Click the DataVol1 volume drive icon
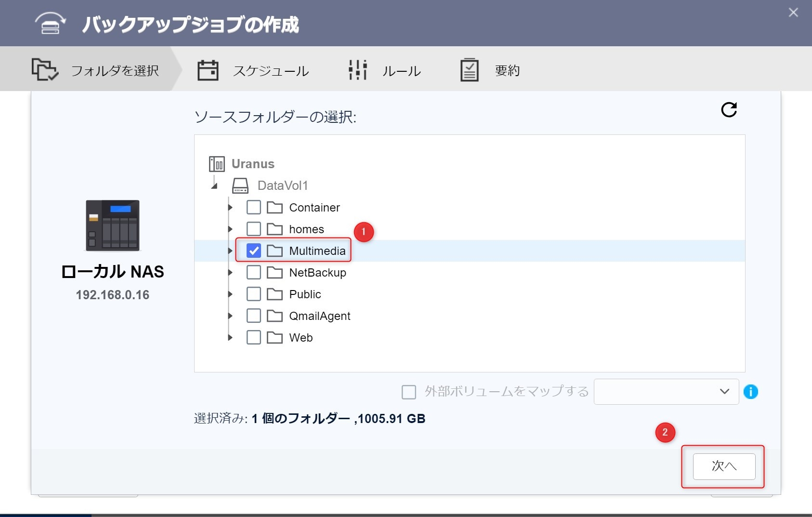812x517 pixels. [240, 186]
